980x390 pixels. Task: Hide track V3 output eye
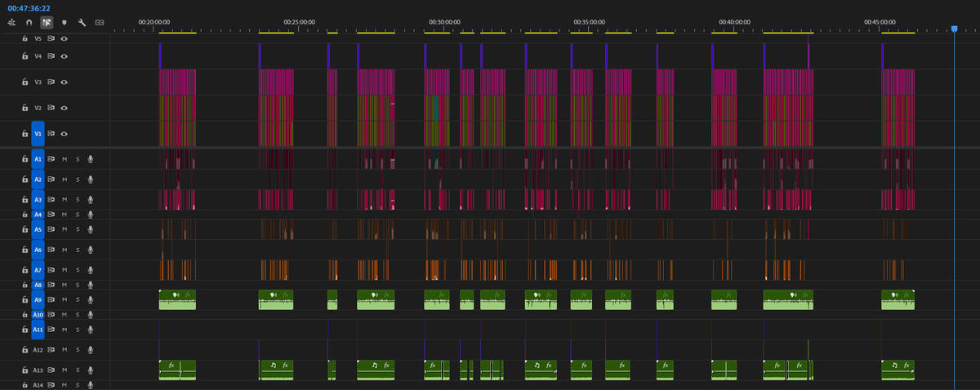64,82
